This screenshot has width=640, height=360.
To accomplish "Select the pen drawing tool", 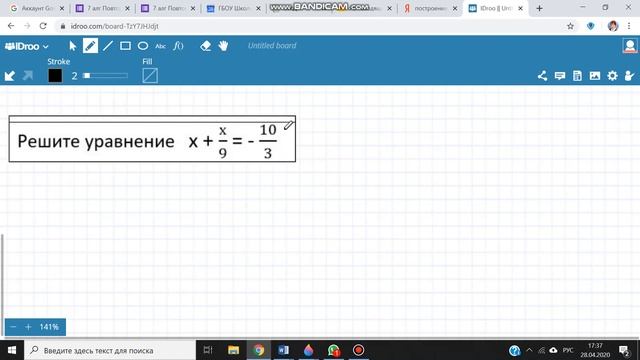I will (90, 46).
